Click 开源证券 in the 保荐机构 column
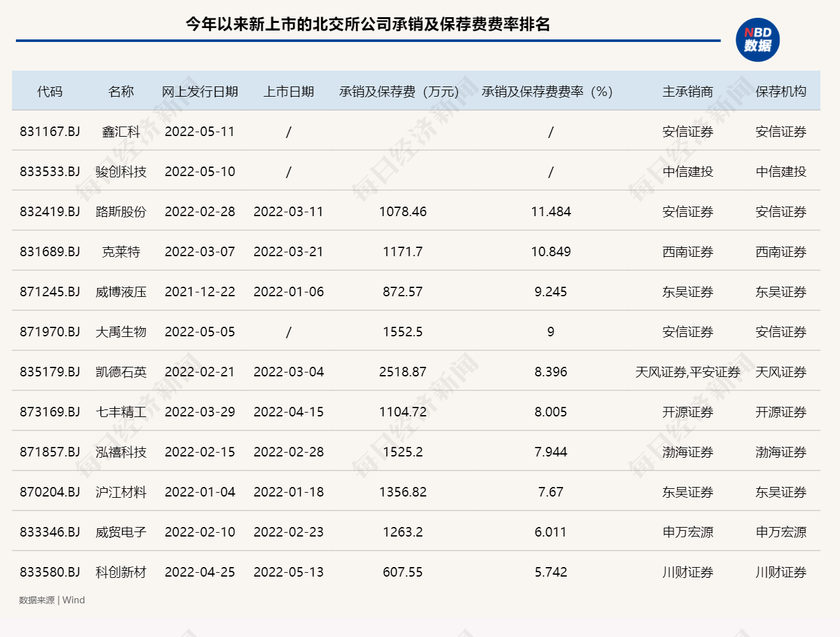 (x=781, y=412)
